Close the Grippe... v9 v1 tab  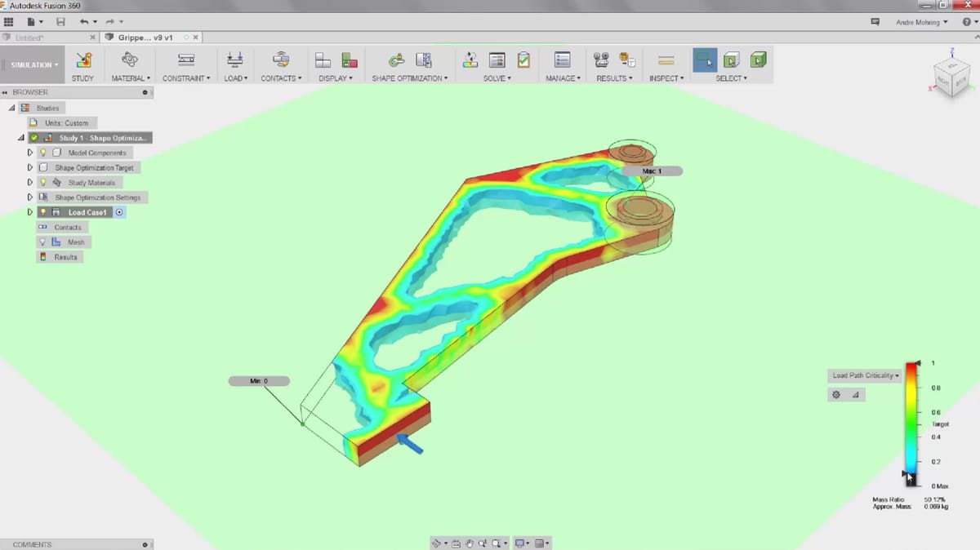[196, 38]
